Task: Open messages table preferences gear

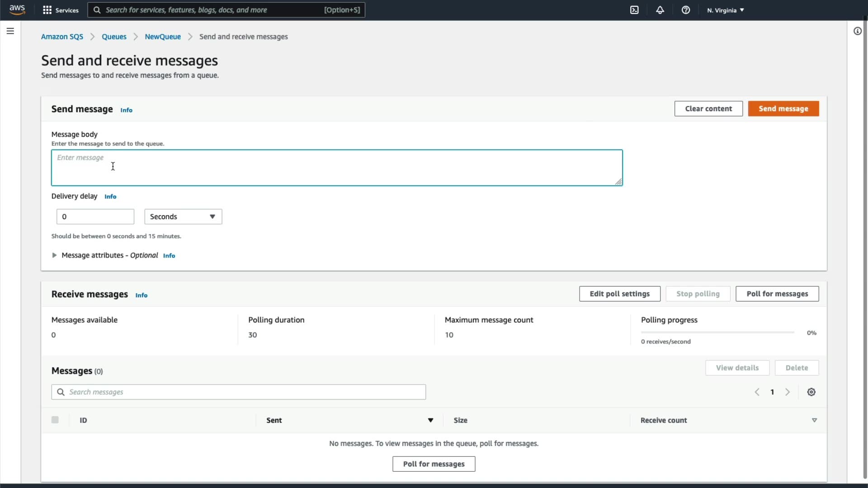Action: 811,392
